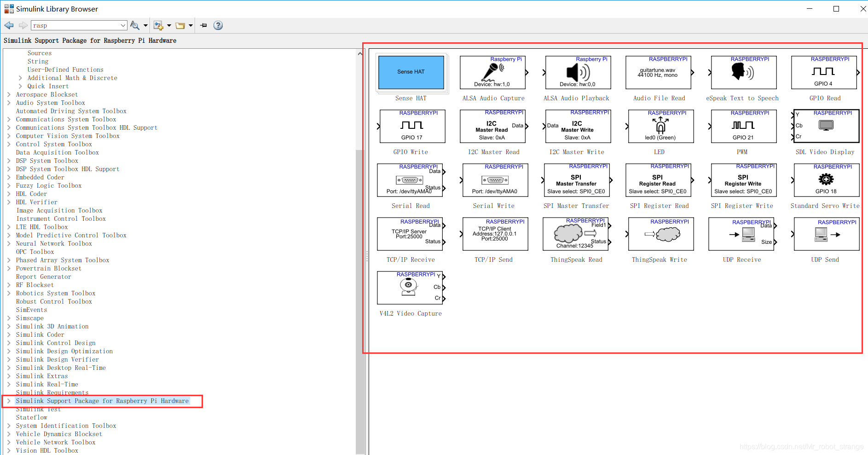Select the SPI Register Write block

[743, 180]
